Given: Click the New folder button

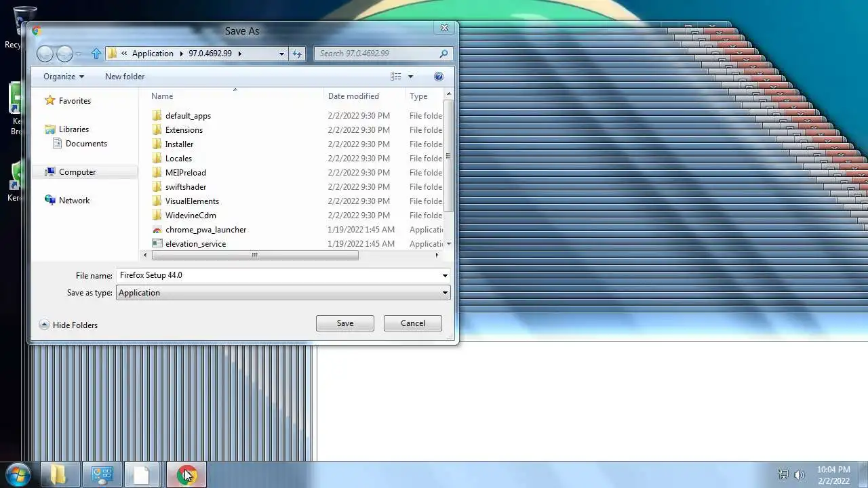Looking at the screenshot, I should pos(125,77).
